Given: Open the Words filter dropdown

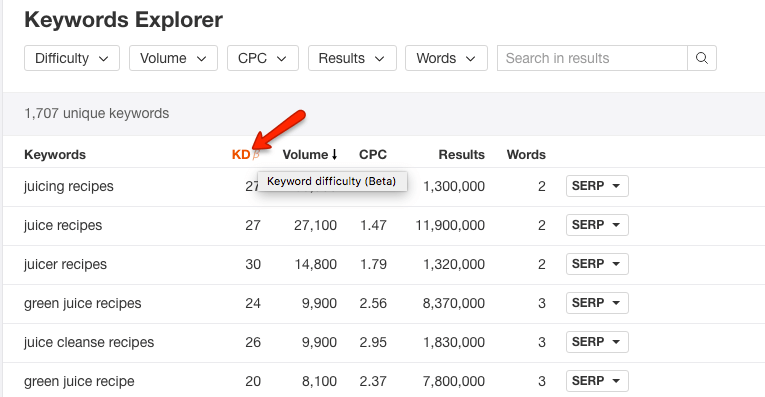Looking at the screenshot, I should tap(446, 58).
